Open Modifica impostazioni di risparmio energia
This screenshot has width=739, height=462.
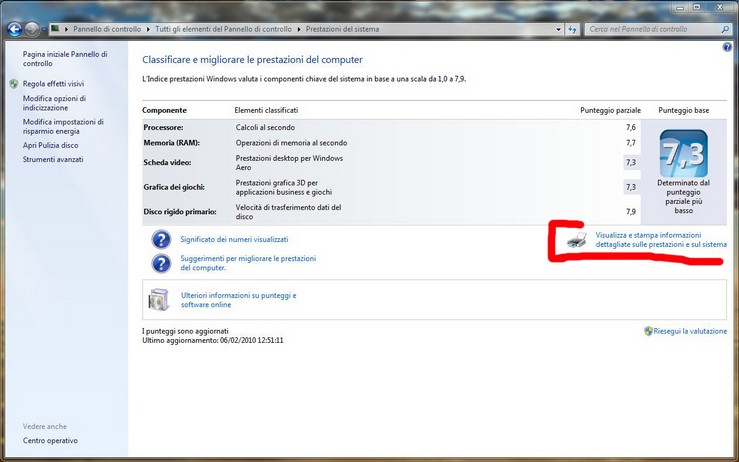coord(63,126)
